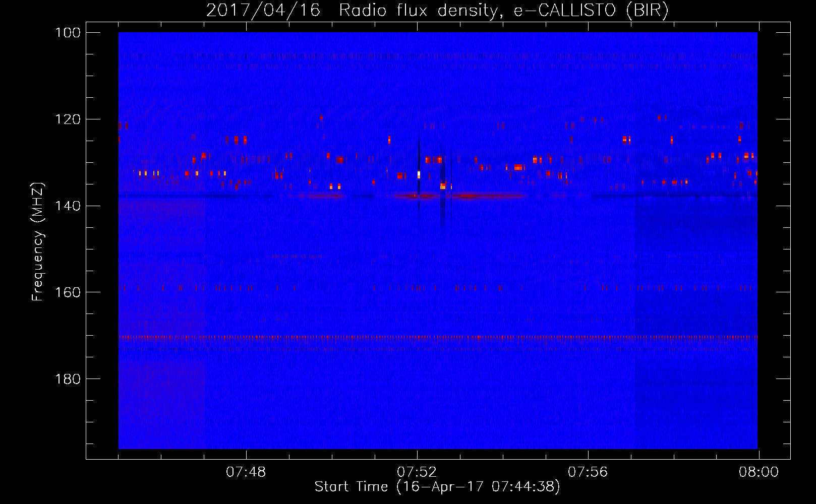Click the bright white-yellow burst spike just after 07:52
The image size is (816, 504).
pyautogui.click(x=419, y=174)
